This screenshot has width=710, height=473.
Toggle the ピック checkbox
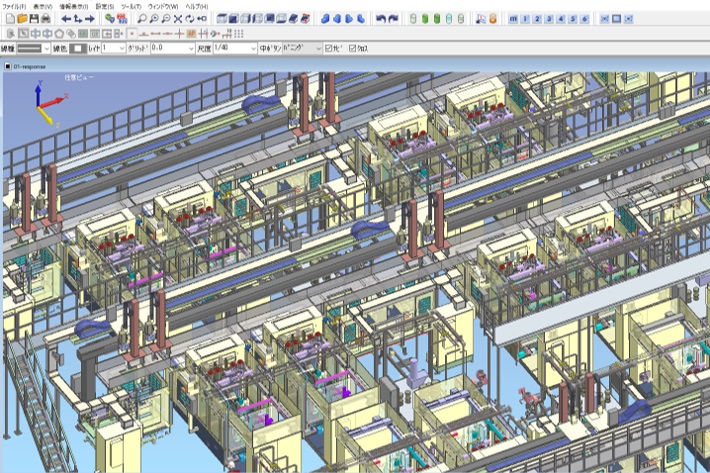point(329,48)
